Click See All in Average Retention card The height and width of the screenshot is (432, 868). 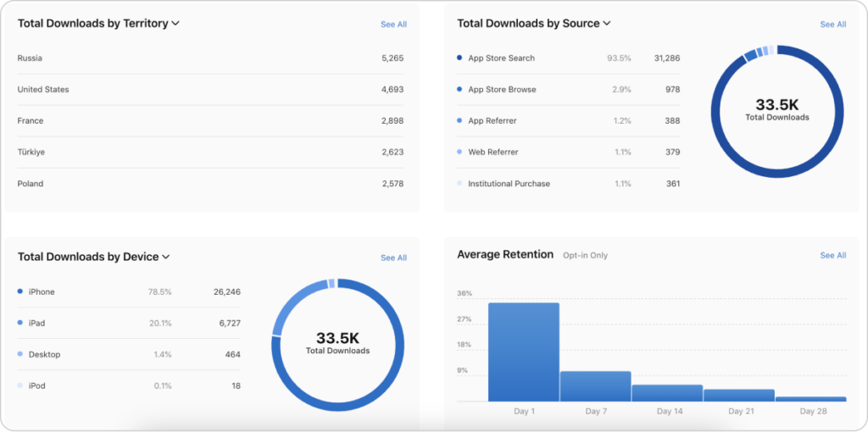point(833,256)
